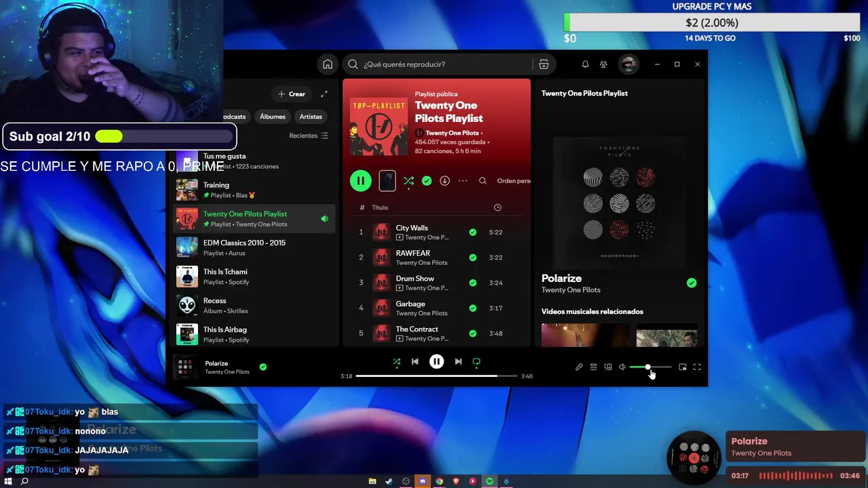Open the Blurryface album art in right panel
868x488 pixels.
point(619,203)
